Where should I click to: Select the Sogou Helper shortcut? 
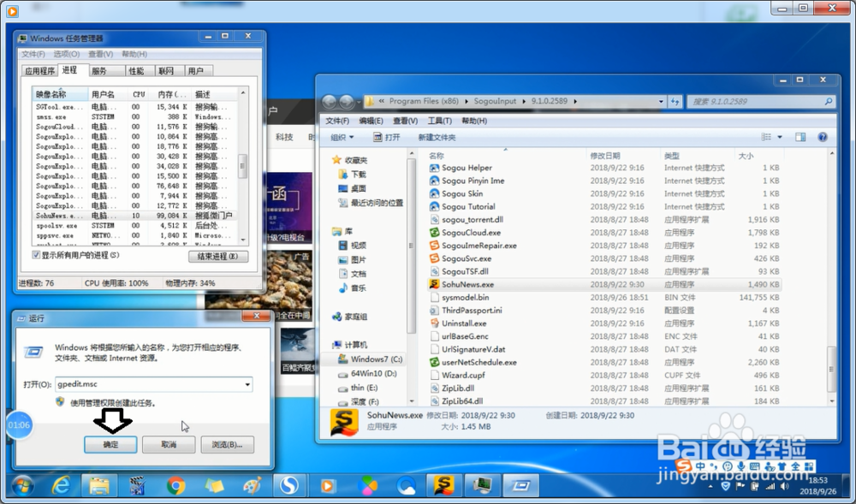[603, 168]
